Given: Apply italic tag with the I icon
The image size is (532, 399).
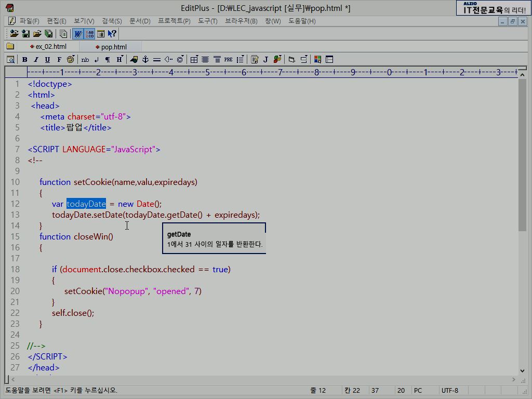Looking at the screenshot, I should [36, 60].
